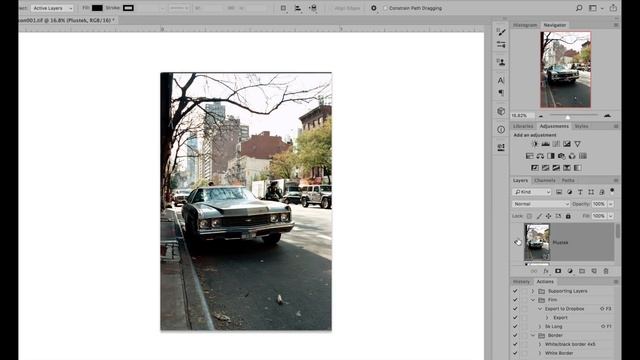This screenshot has height=360, width=640.
Task: Click the path operations icon
Action: click(283, 8)
